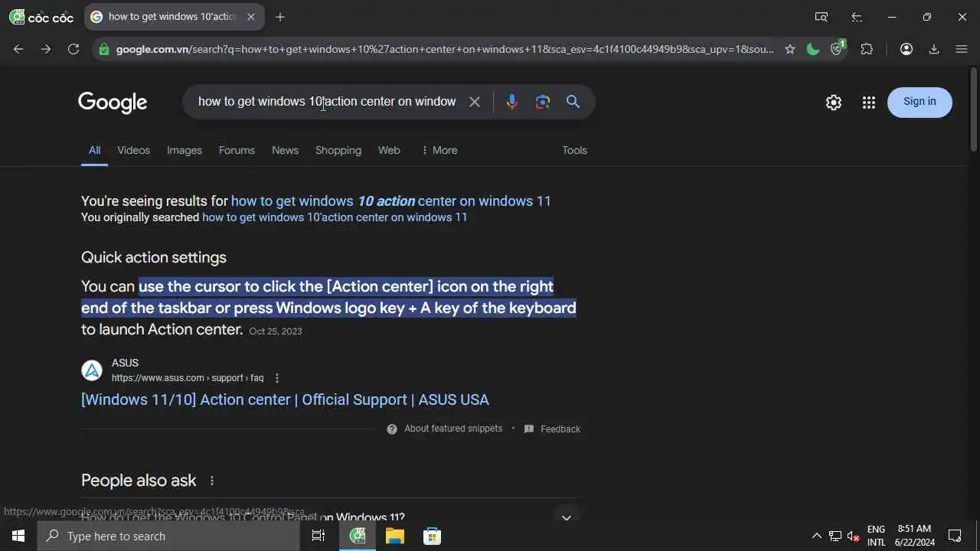The width and height of the screenshot is (980, 551).
Task: Expand the More search filters menu
Action: coord(439,150)
